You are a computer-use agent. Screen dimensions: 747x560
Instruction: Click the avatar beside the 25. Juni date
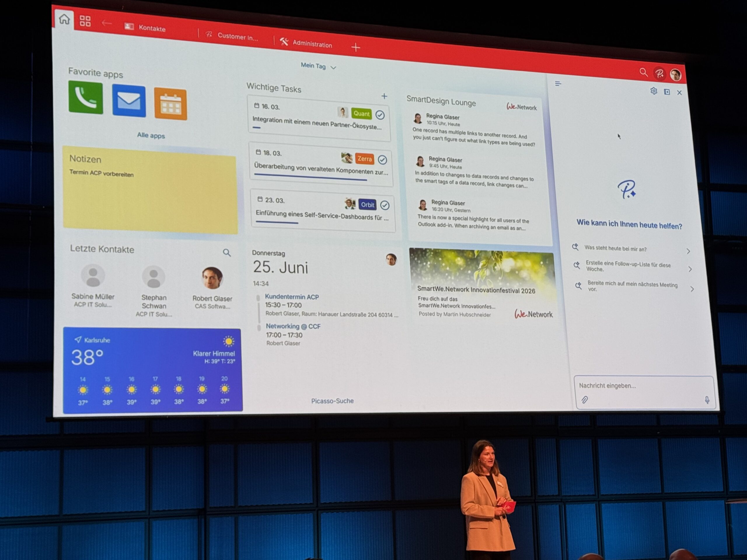pos(391,259)
